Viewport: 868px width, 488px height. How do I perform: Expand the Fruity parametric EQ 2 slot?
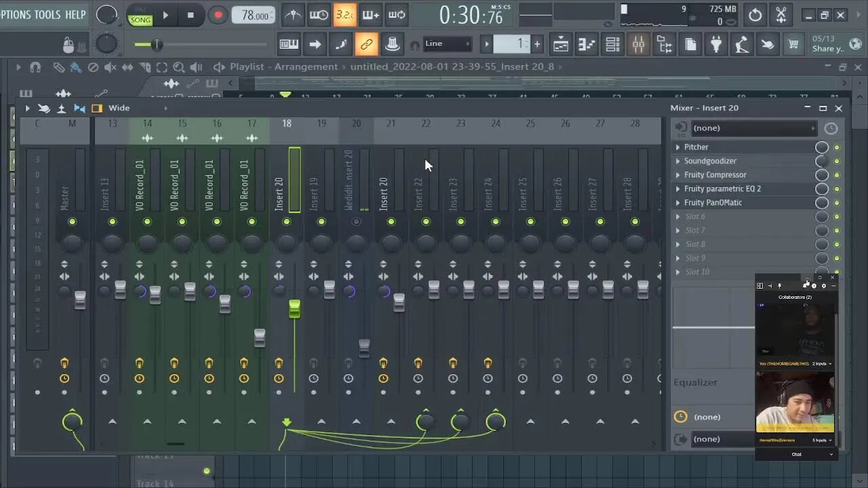[677, 188]
